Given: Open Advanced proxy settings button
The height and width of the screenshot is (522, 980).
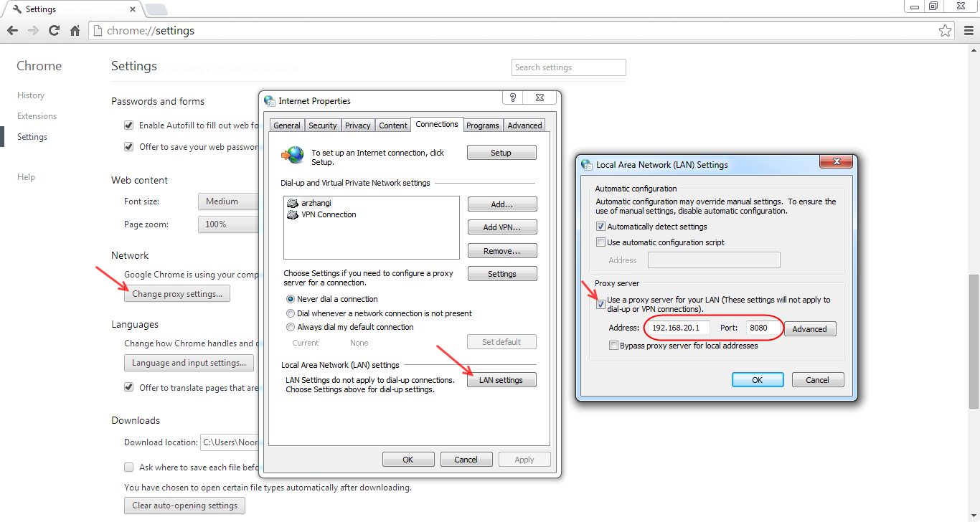Looking at the screenshot, I should pos(810,329).
